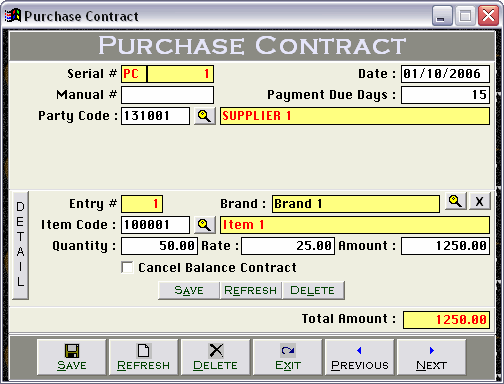Open the Item Code lookup magnifier

click(x=205, y=225)
